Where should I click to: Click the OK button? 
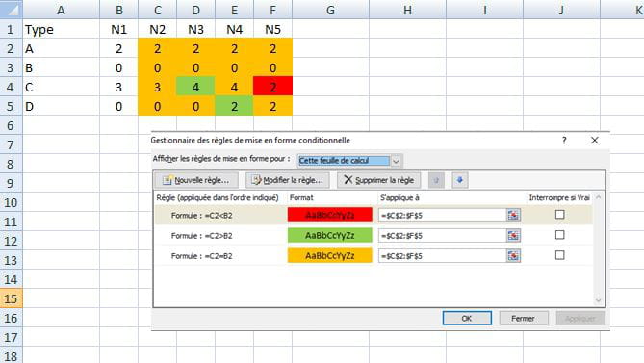[x=467, y=318]
